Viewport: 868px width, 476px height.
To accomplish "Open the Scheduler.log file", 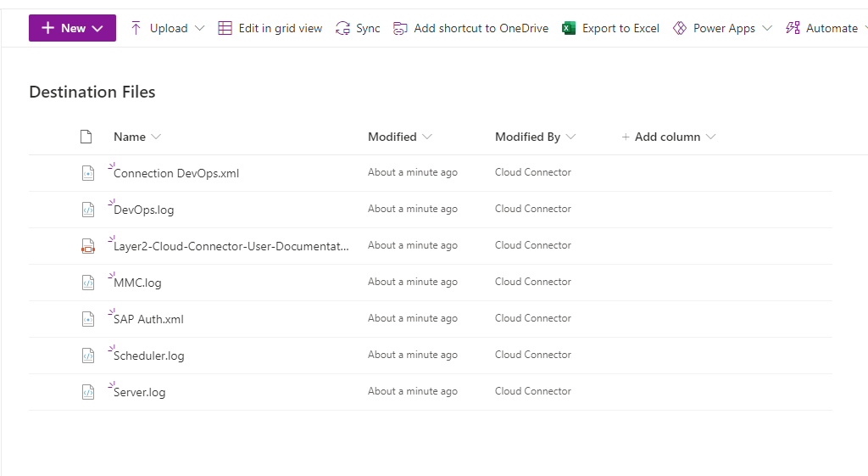I will tap(148, 356).
